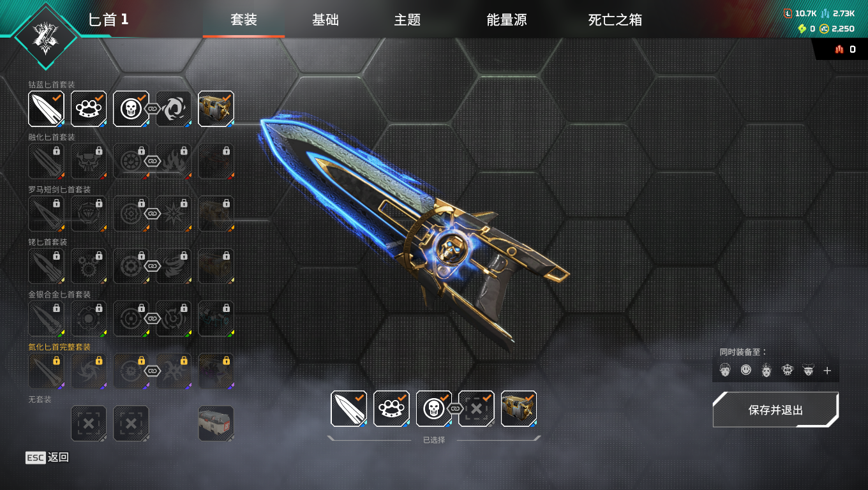The image size is (868, 490).
Task: Open the 基础 tab
Action: (325, 20)
